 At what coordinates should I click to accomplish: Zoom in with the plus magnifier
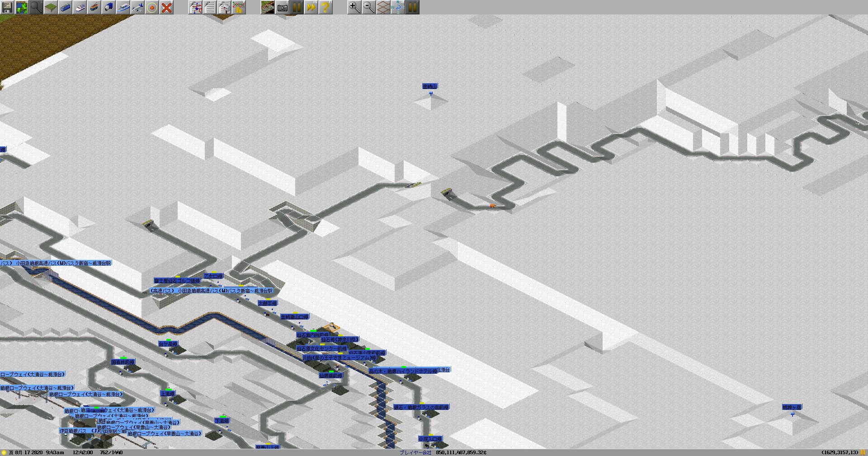(x=354, y=7)
